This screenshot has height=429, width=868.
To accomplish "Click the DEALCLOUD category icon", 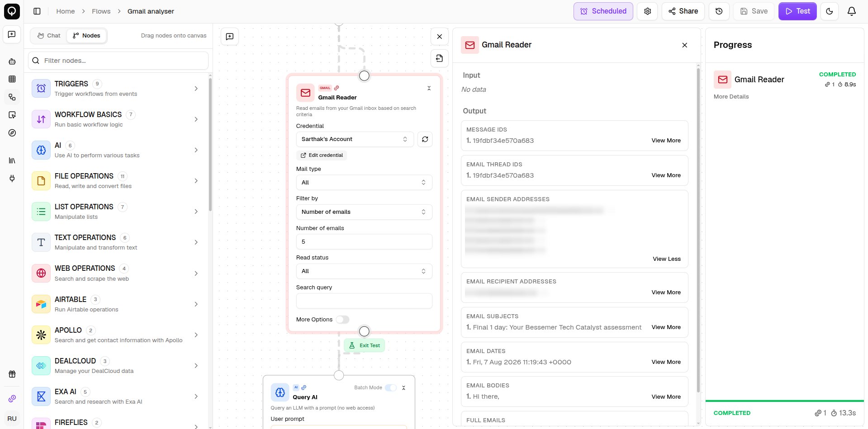I will click(x=41, y=366).
